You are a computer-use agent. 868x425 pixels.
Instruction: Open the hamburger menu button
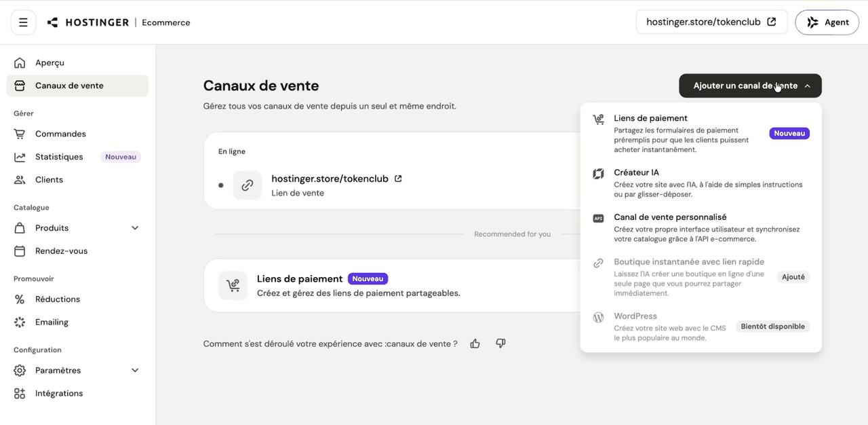pyautogui.click(x=23, y=22)
